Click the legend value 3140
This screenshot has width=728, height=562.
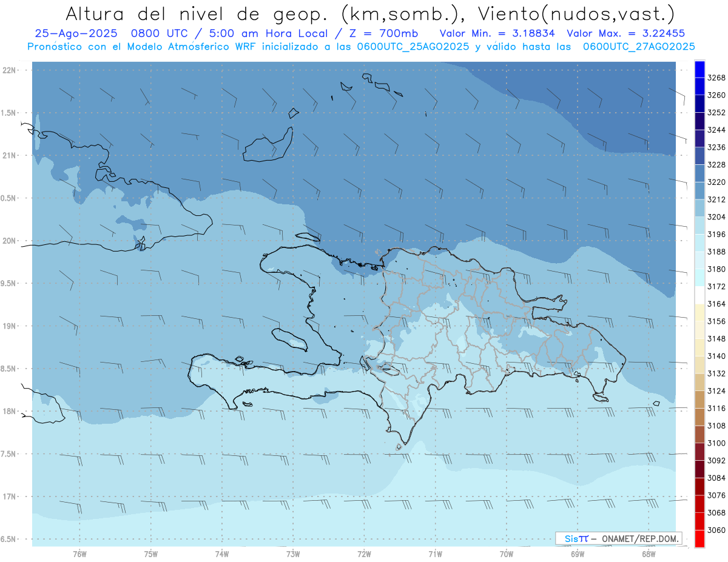pos(716,356)
